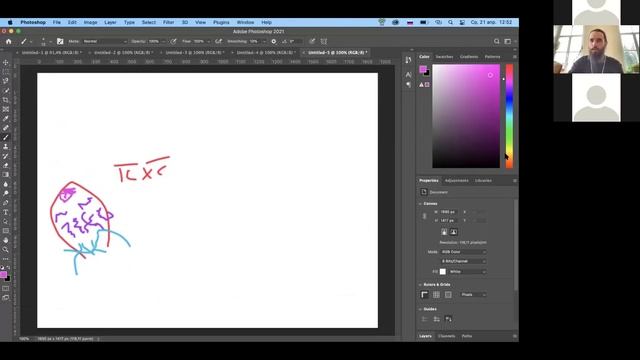
Task: Open the Image menu
Action: point(90,22)
